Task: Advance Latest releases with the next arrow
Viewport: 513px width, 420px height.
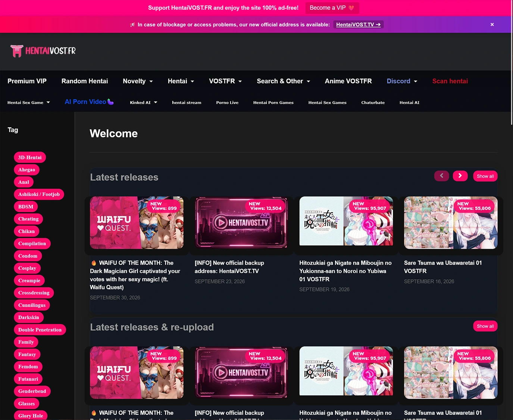Action: click(x=460, y=176)
